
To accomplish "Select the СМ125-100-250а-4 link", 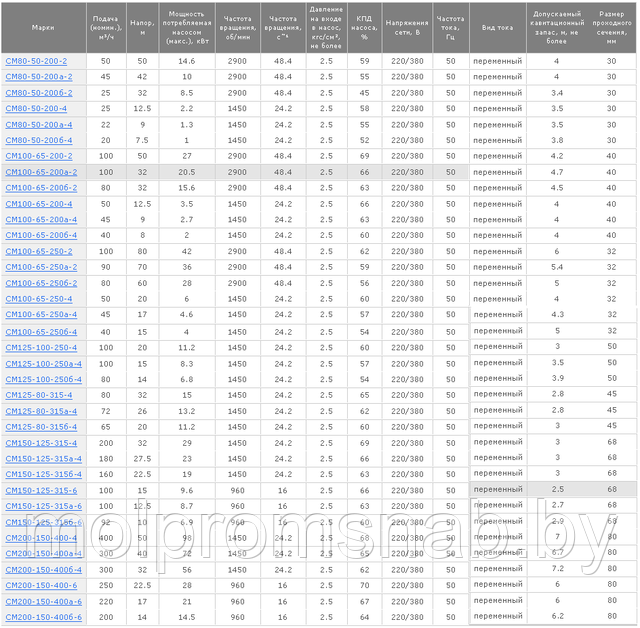I will [x=44, y=364].
